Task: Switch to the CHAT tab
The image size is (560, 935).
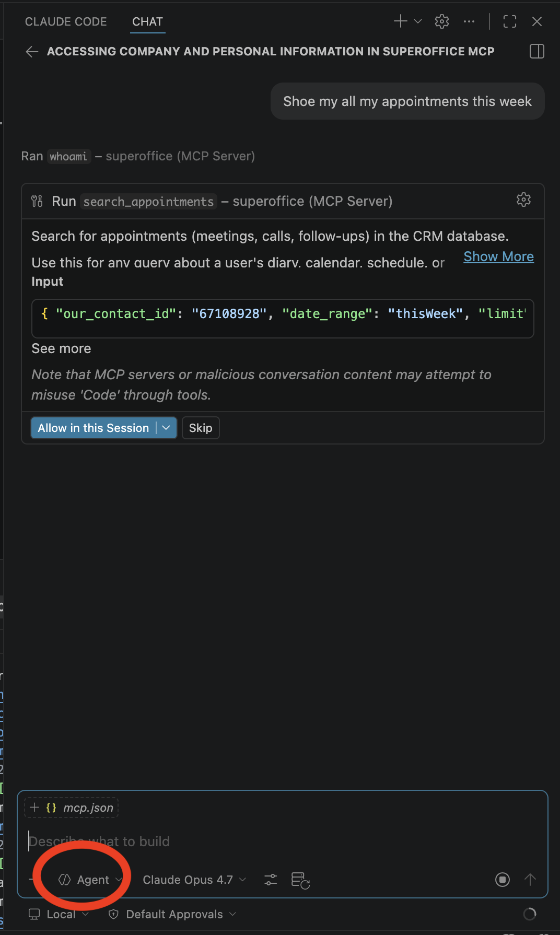Action: (147, 21)
